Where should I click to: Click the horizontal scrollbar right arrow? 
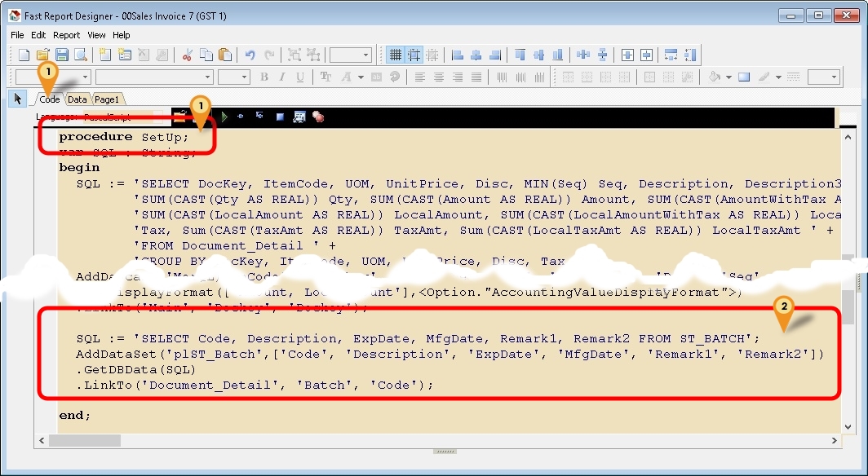835,441
